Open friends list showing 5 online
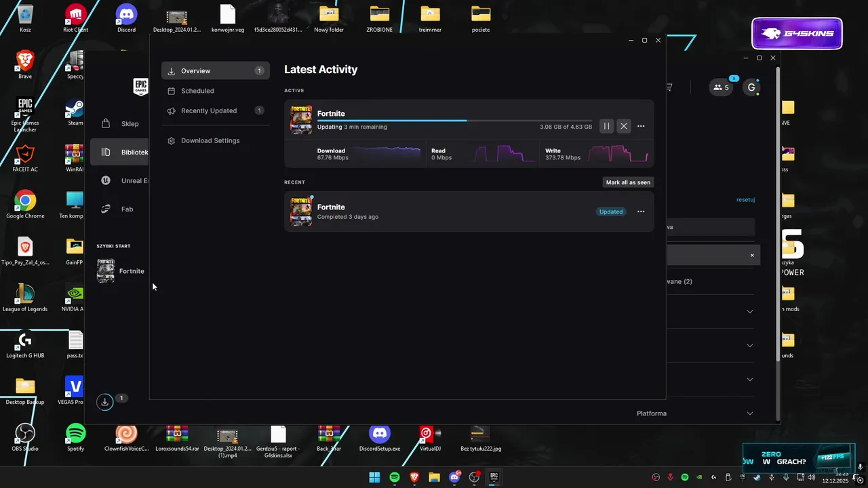This screenshot has width=868, height=488. coord(722,87)
